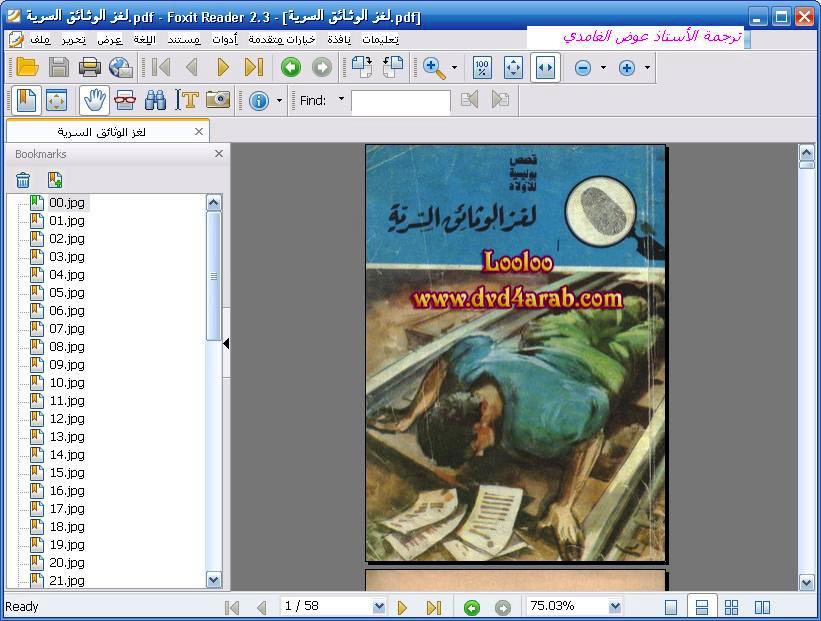Go to last page in status bar
This screenshot has width=821, height=621.
(434, 608)
